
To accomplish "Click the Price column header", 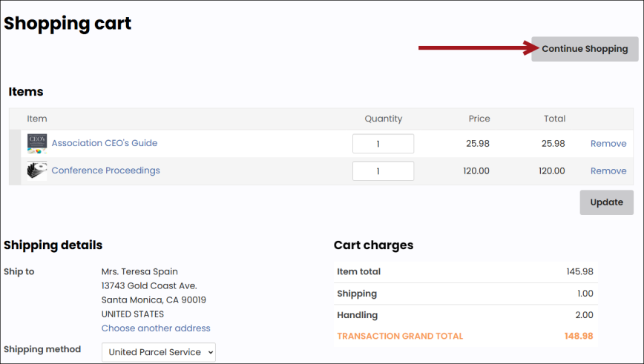I will pyautogui.click(x=479, y=119).
